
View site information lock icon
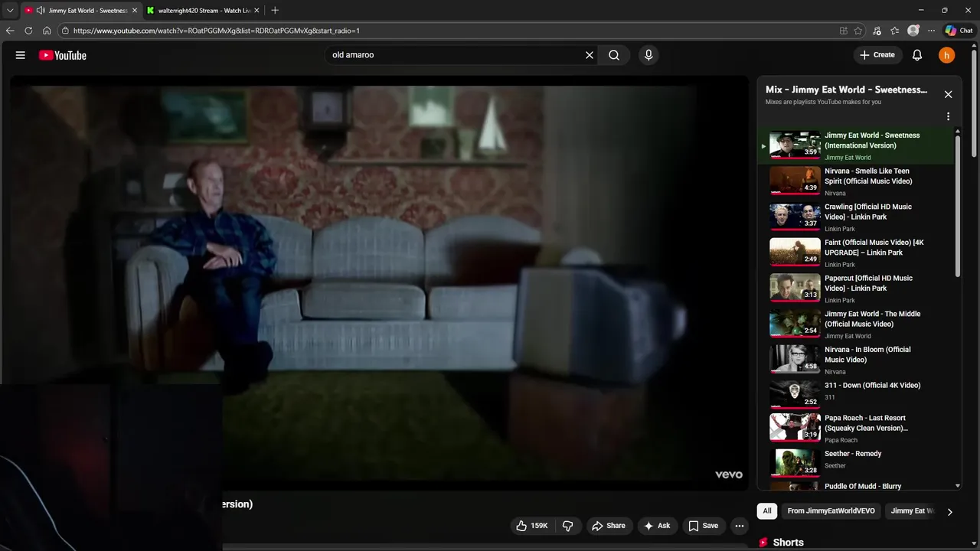pyautogui.click(x=66, y=31)
